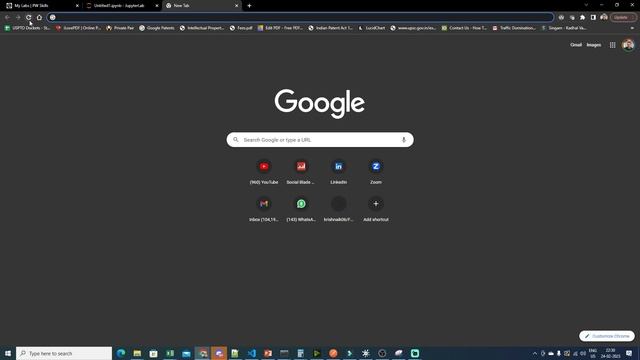Open the Social Blade shortcut
Screen dimensions: 640x360
point(301,171)
